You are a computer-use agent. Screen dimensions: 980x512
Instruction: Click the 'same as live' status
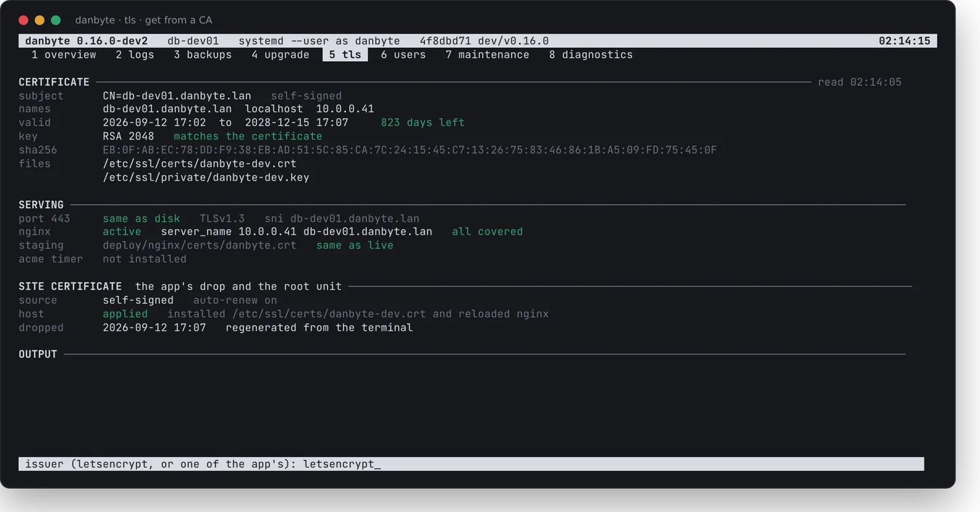tap(355, 245)
